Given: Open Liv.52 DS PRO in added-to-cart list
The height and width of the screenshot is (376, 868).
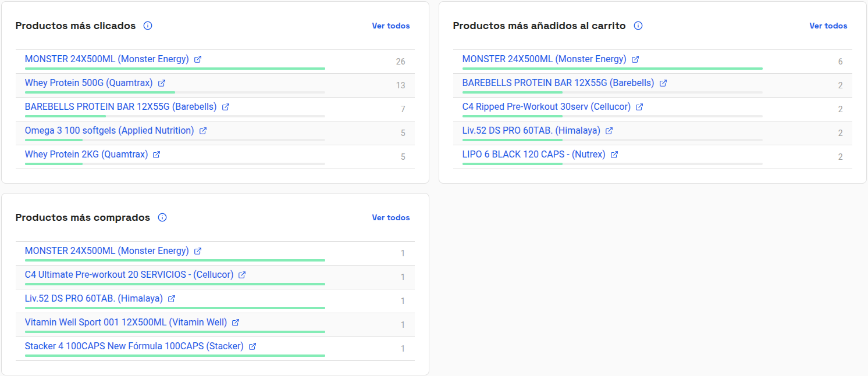Looking at the screenshot, I should click(532, 130).
